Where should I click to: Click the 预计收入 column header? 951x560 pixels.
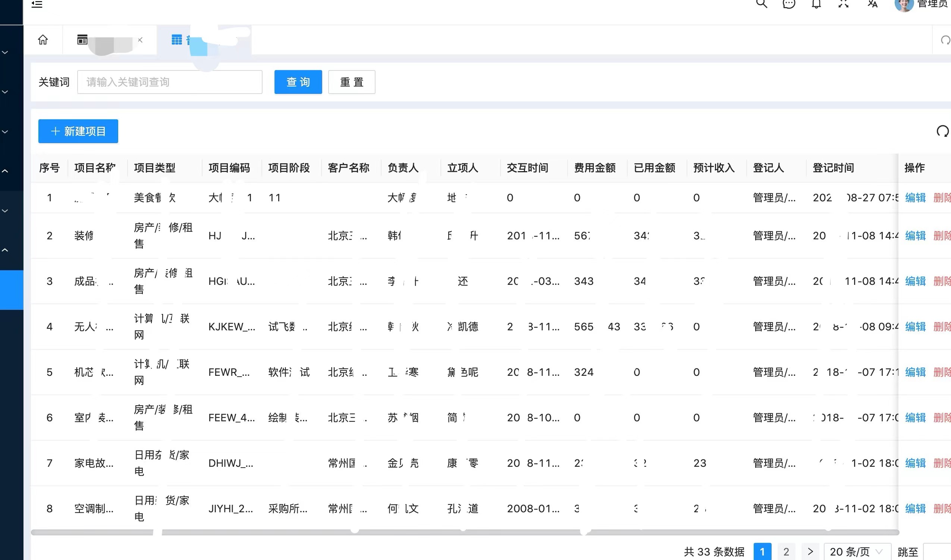714,168
